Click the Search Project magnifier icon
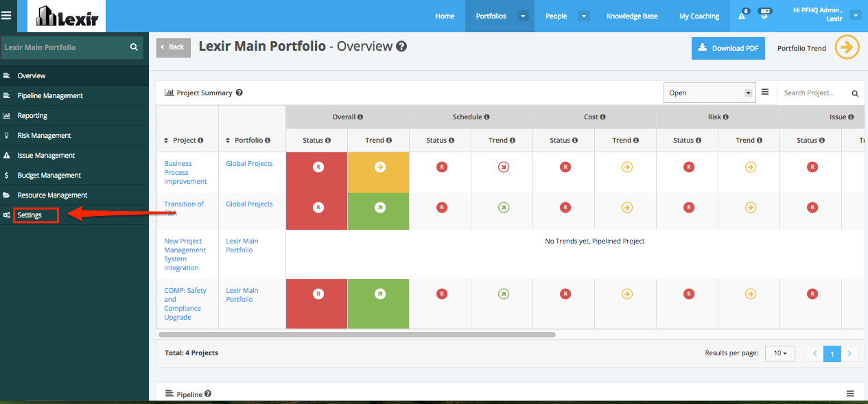868x404 pixels. click(855, 93)
